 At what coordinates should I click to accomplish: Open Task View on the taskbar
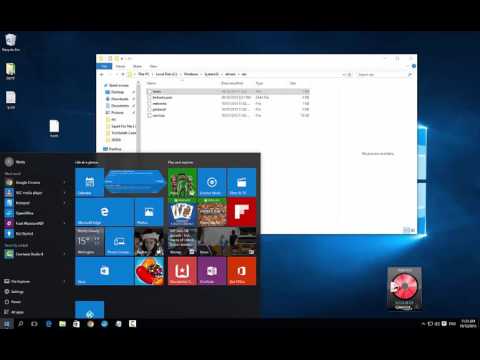coord(34,324)
